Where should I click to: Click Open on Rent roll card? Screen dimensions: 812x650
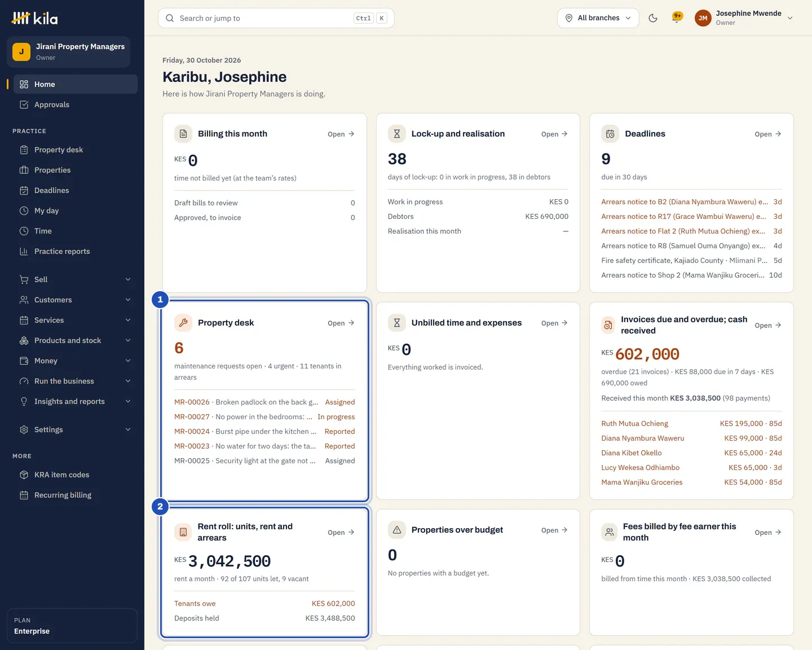point(341,533)
